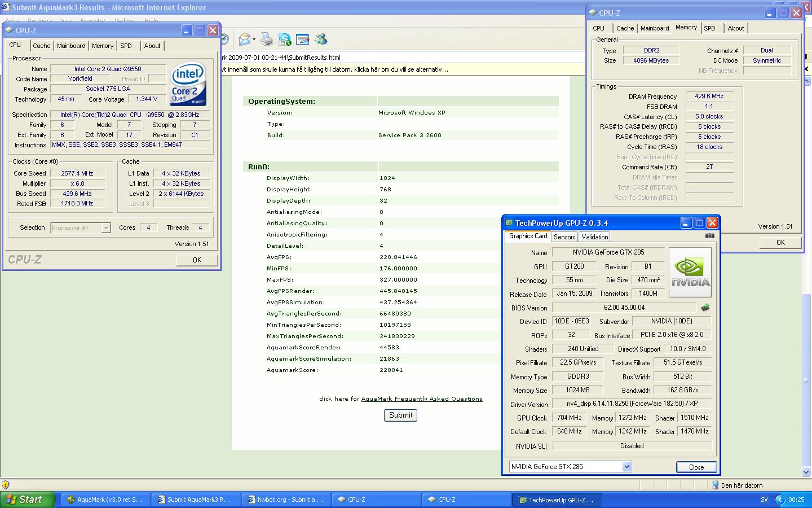Switch to TechPowerUp GPU-Z taskbar item

pos(557,500)
